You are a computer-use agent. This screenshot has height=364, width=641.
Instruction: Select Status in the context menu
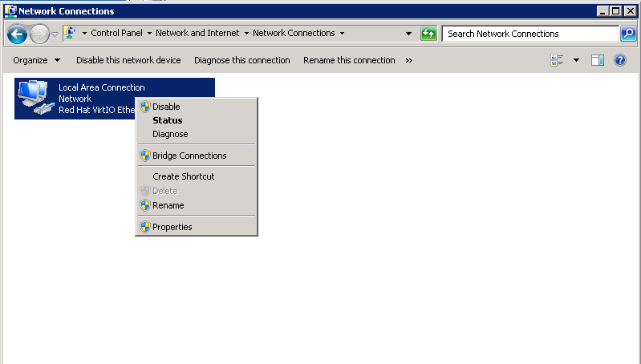tap(167, 120)
